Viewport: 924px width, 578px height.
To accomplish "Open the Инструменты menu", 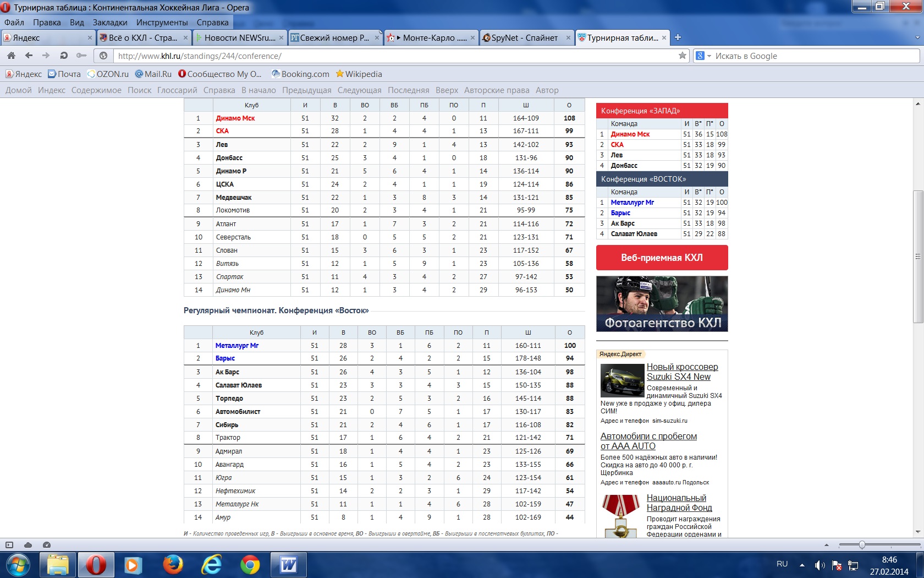I will 162,23.
